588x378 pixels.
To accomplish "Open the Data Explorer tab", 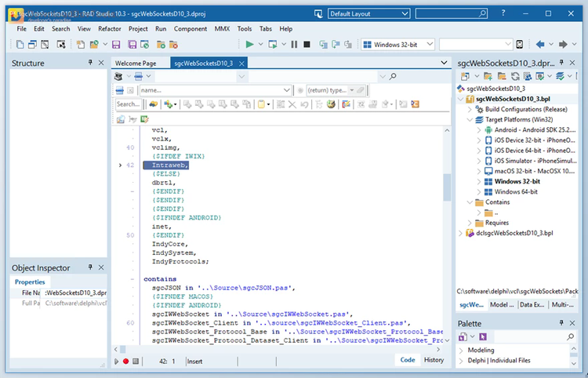I will coord(532,305).
